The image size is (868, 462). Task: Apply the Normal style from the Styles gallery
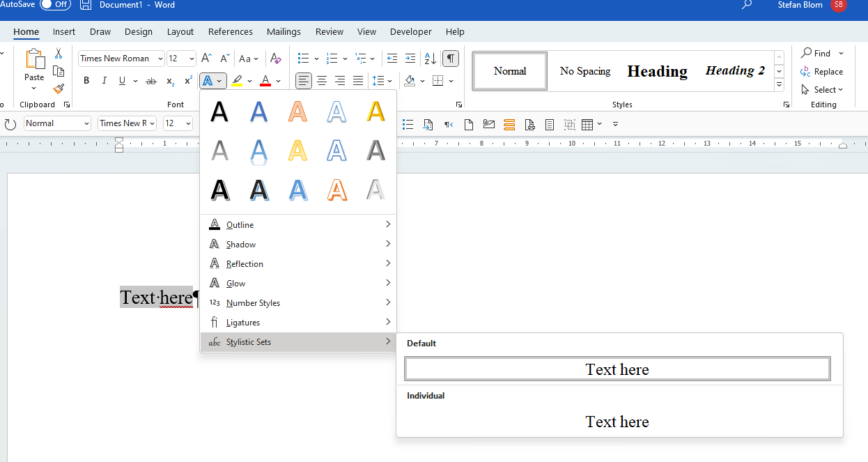click(x=510, y=71)
